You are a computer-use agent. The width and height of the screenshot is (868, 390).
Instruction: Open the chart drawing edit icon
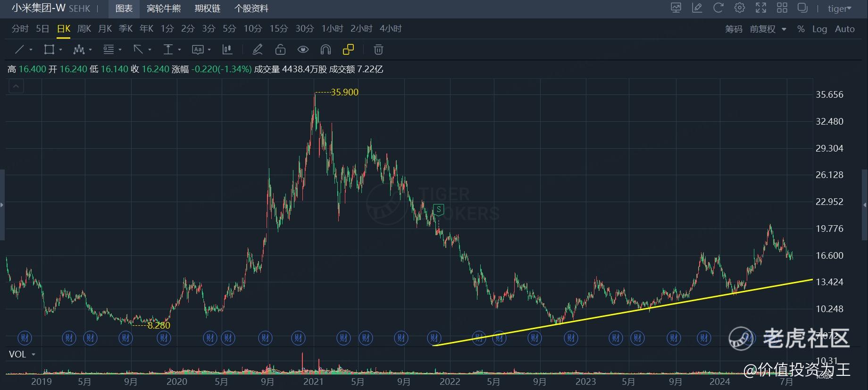[x=697, y=8]
